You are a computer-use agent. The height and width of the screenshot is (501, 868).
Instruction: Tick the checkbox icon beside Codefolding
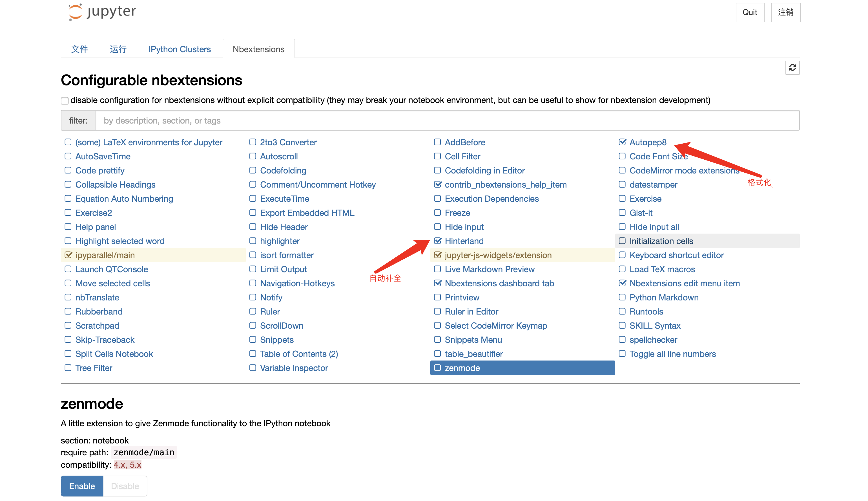pos(253,170)
